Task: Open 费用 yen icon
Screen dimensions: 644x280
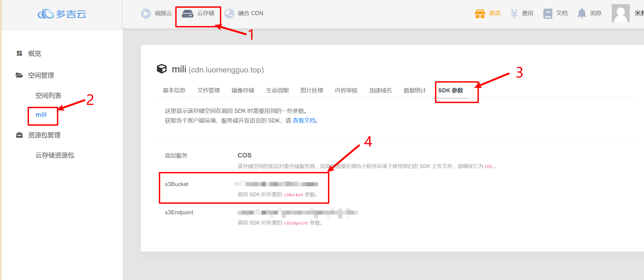Action: click(x=514, y=13)
